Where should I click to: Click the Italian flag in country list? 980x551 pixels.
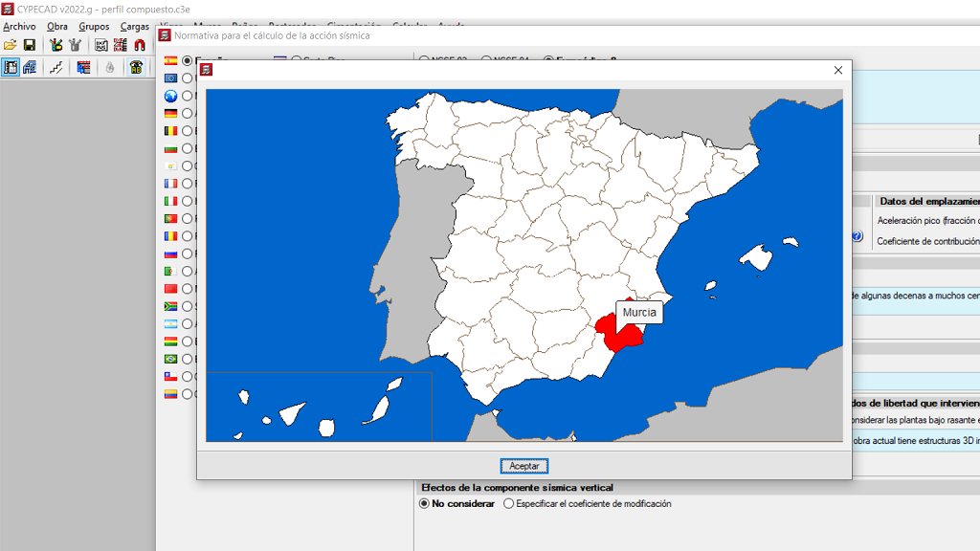pos(171,201)
